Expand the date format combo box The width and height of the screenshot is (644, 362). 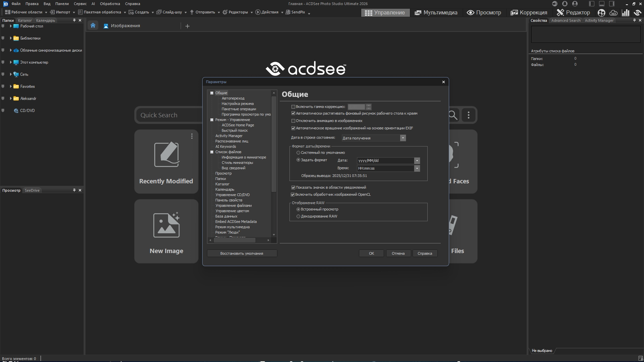click(x=417, y=161)
